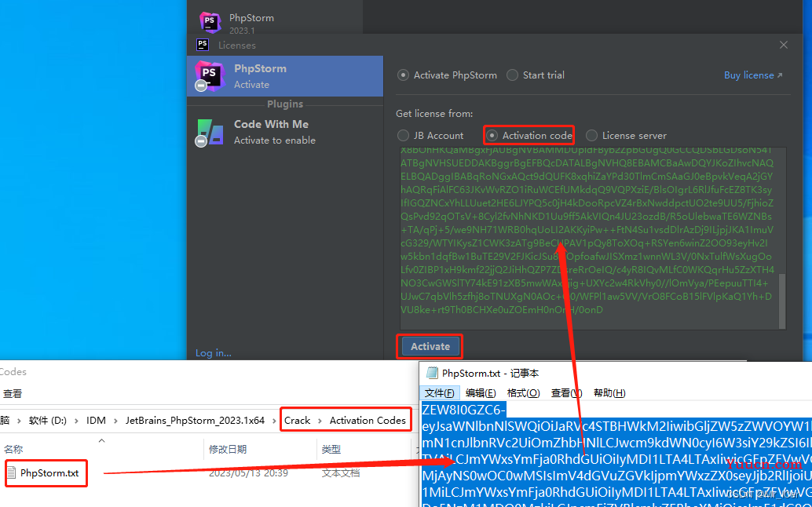Click the Licenses dialog title icon

pos(203,45)
